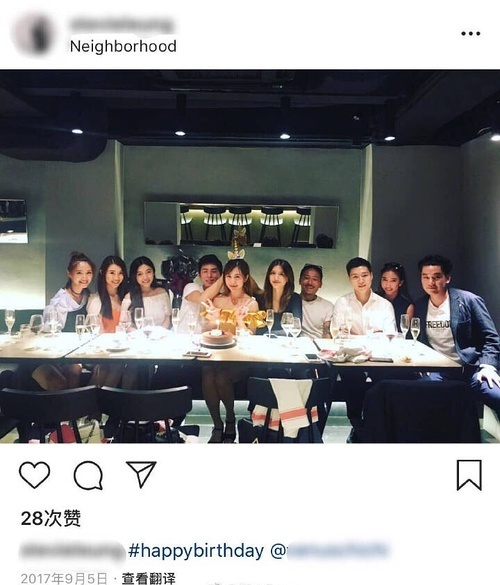Open the blurred profile avatar at top
This screenshot has height=585, width=500.
[34, 33]
